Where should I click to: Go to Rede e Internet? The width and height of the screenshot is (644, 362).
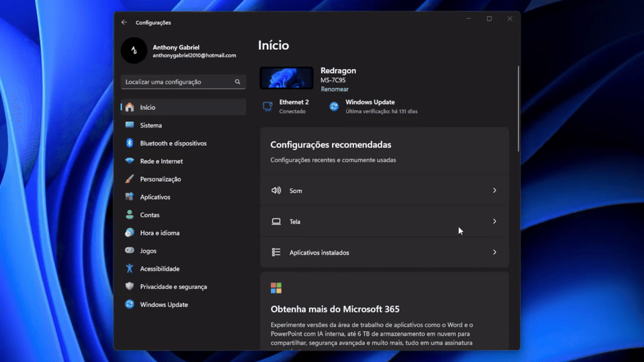coord(184,162)
